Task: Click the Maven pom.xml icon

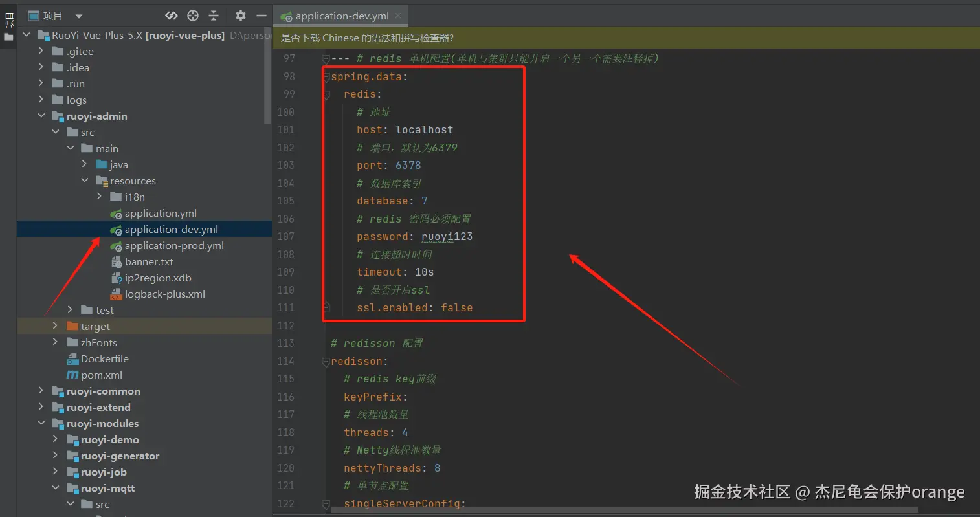Action: 72,375
